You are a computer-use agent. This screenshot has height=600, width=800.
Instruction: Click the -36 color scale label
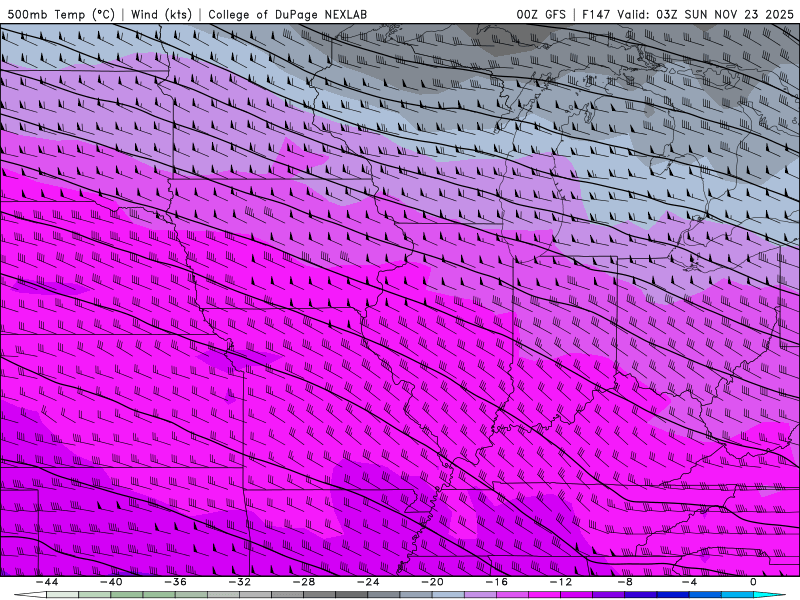tap(175, 582)
